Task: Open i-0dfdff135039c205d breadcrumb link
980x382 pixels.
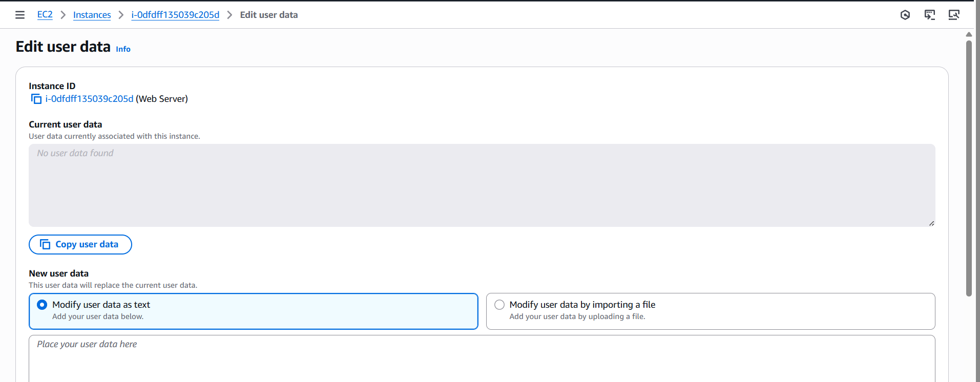Action: (x=175, y=15)
